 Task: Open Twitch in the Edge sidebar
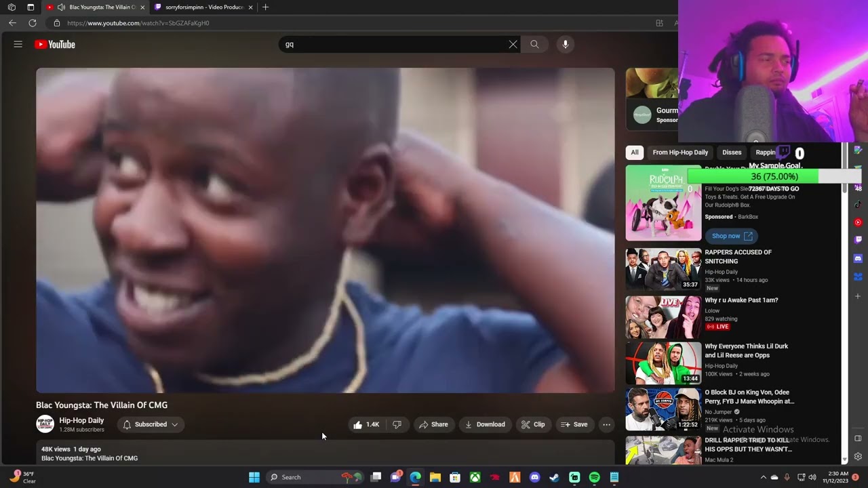(x=858, y=240)
